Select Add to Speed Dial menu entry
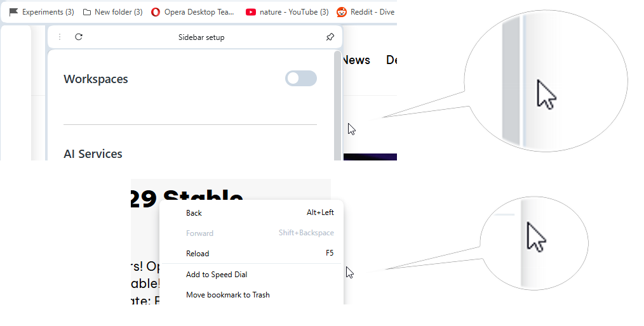Image resolution: width=644 pixels, height=326 pixels. (x=216, y=275)
